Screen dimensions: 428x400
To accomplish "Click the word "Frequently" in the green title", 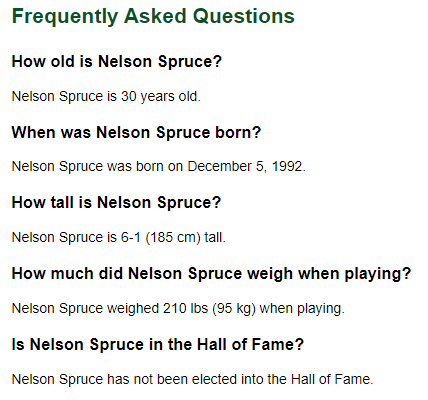I will pyautogui.click(x=65, y=18).
